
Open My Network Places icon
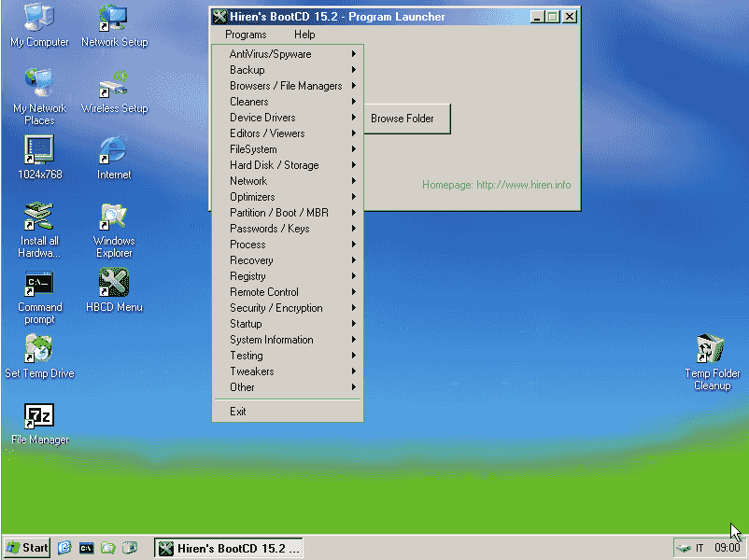tap(39, 97)
